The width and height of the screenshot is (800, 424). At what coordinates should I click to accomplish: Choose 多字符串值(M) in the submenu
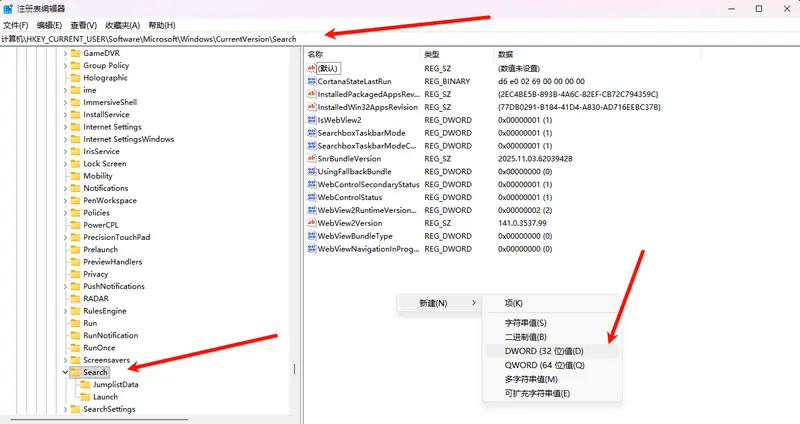tap(552, 379)
